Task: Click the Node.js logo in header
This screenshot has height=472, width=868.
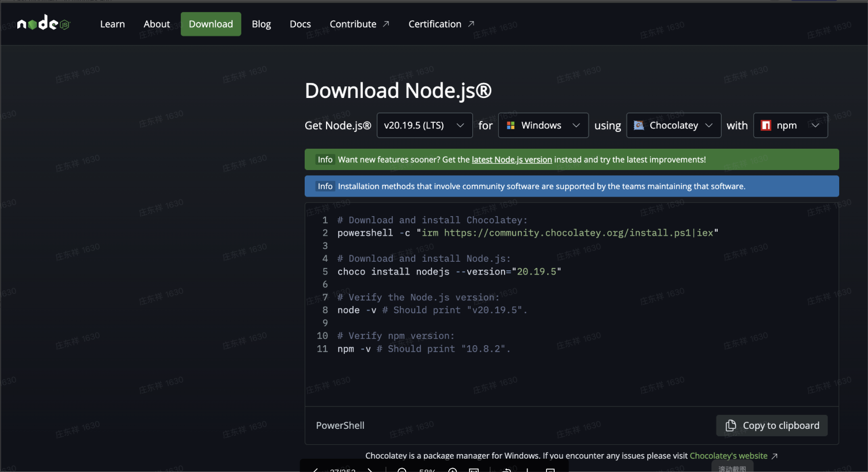Action: click(43, 24)
